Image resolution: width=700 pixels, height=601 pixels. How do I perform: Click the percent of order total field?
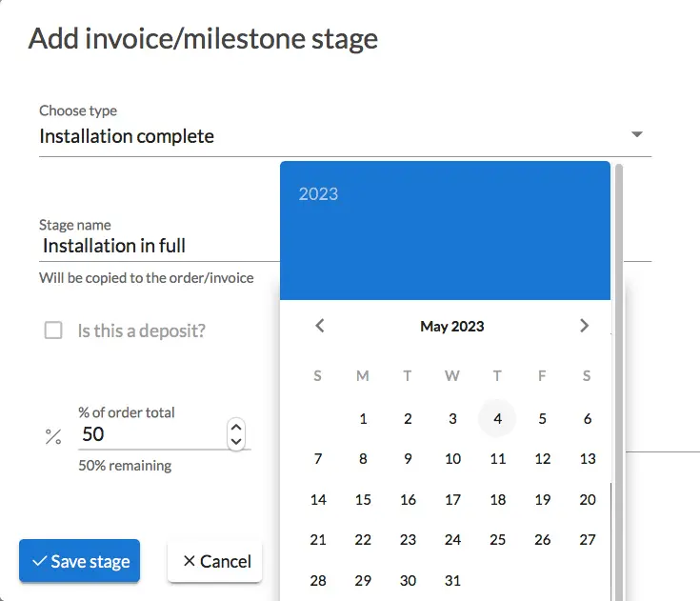[x=151, y=434]
